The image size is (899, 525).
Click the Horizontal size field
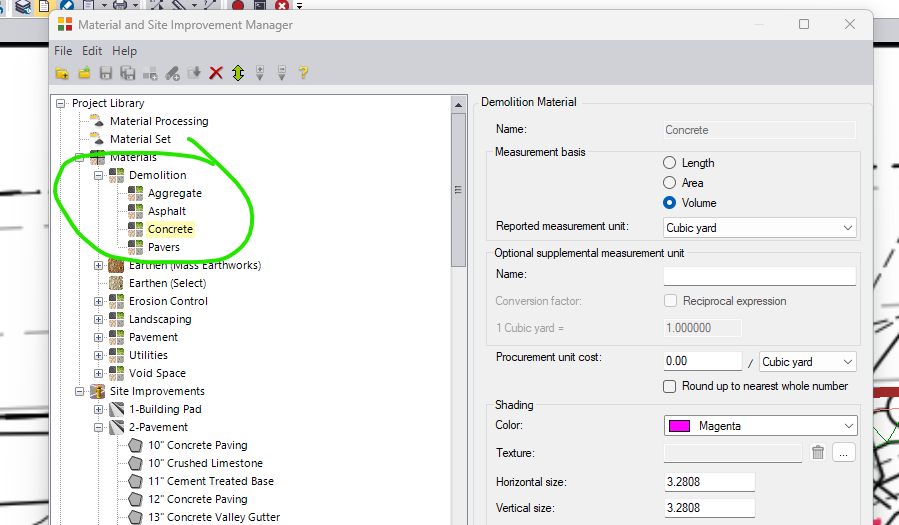(x=709, y=482)
